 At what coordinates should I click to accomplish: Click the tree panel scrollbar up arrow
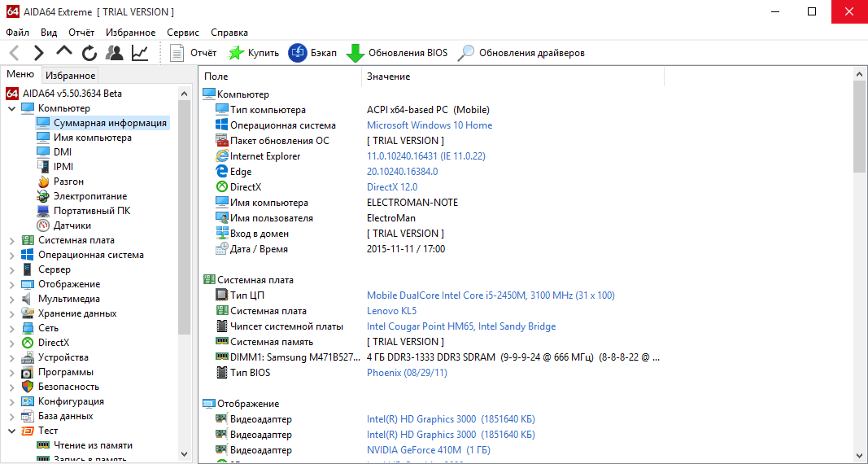[185, 93]
